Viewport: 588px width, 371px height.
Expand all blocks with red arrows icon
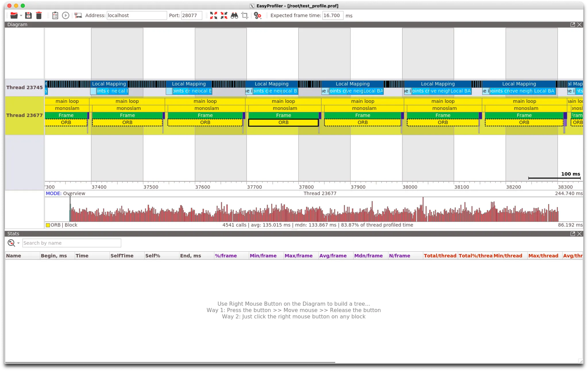click(214, 16)
